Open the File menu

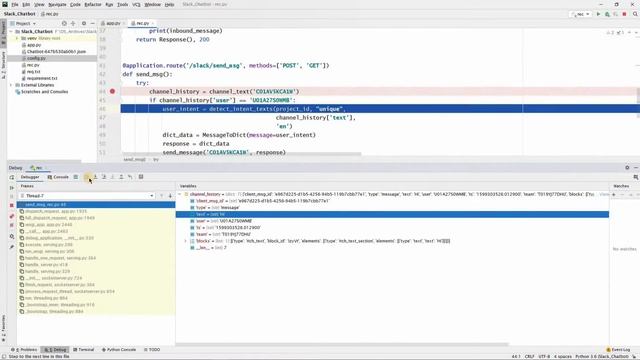click(15, 4)
